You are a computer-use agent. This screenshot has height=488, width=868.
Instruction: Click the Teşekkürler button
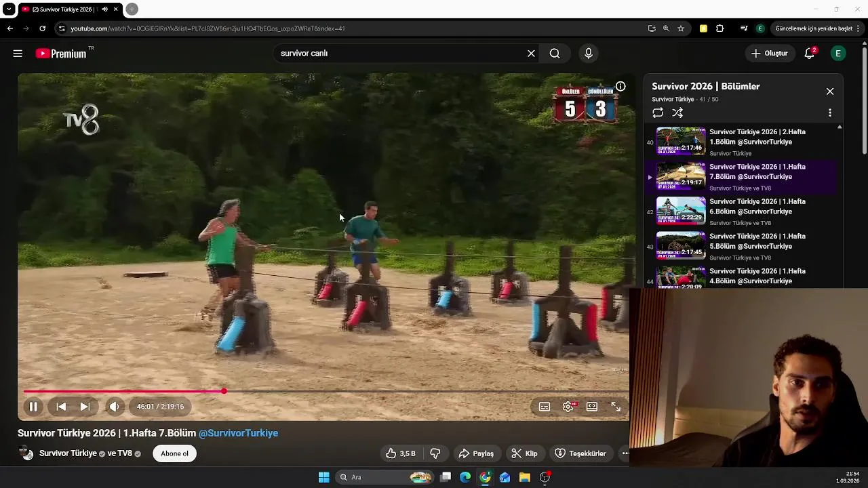pyautogui.click(x=580, y=453)
